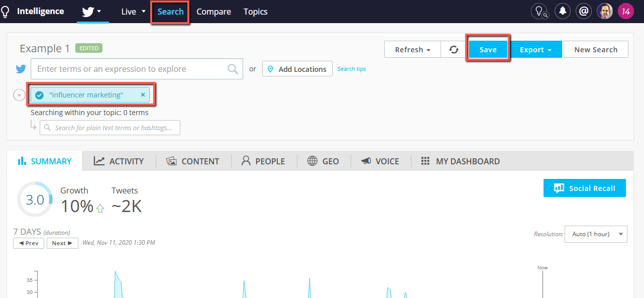Viewport: 644px width, 298px height.
Task: Click the circular reload arrows icon
Action: pos(454,49)
